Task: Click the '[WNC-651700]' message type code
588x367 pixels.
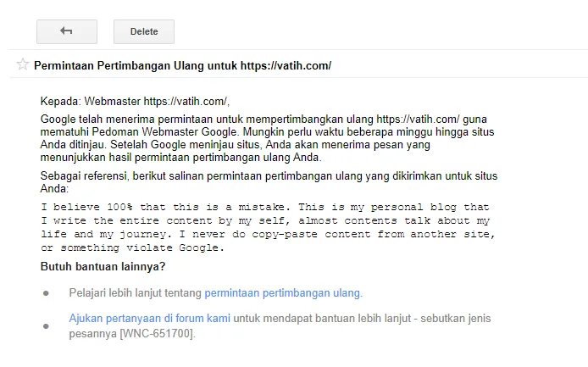Action: [x=157, y=333]
